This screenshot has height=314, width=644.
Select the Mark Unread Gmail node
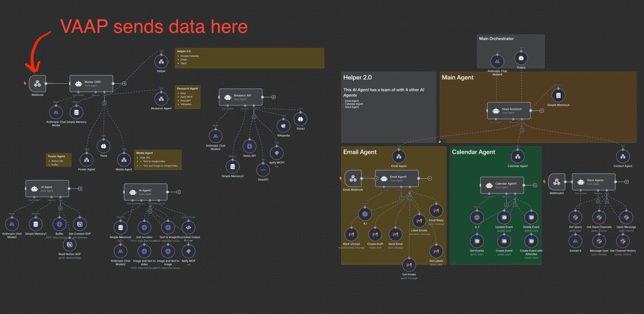click(x=351, y=235)
